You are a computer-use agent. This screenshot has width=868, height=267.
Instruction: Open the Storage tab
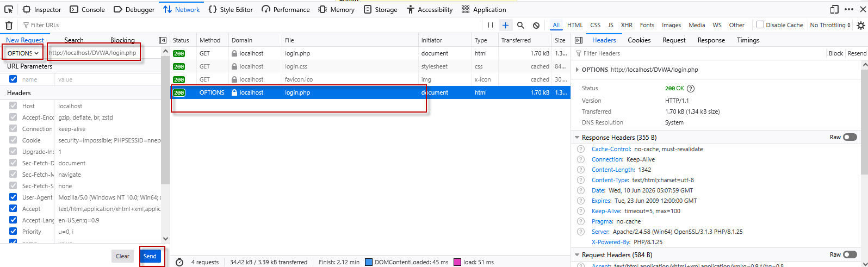click(x=381, y=9)
